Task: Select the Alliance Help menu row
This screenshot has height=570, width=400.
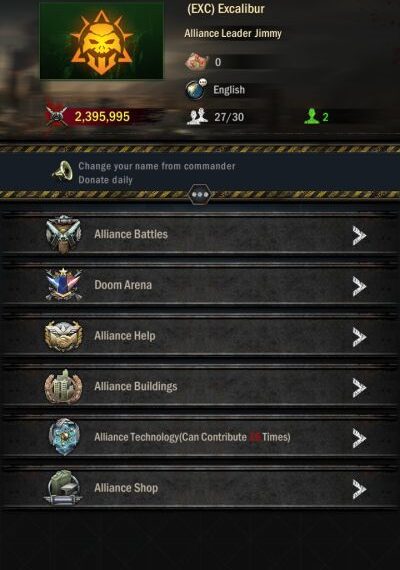Action: pyautogui.click(x=200, y=336)
